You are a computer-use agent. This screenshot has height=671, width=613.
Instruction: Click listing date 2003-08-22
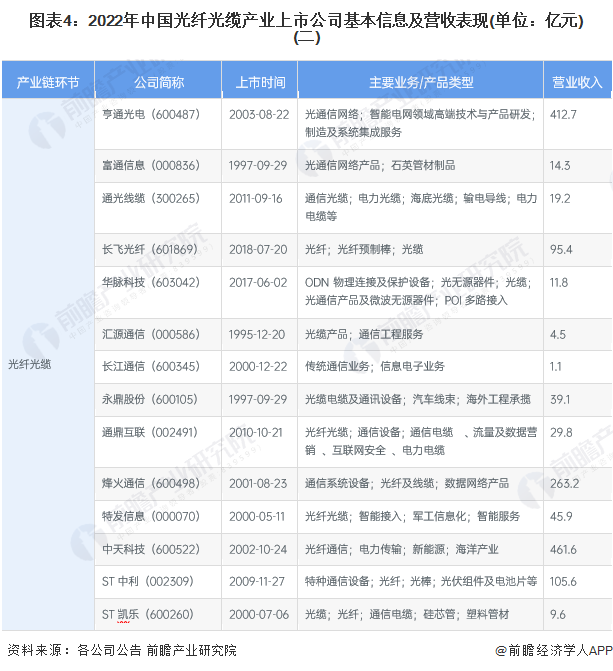(259, 114)
